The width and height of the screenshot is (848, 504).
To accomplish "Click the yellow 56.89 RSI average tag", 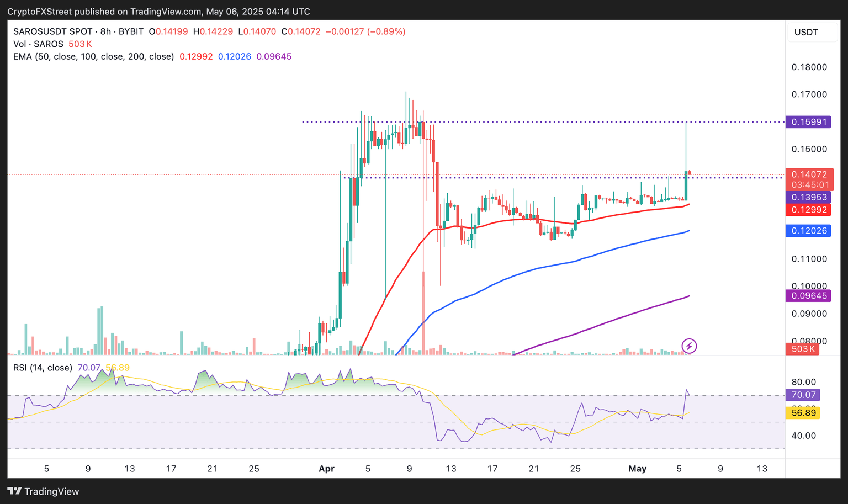I will coord(803,413).
